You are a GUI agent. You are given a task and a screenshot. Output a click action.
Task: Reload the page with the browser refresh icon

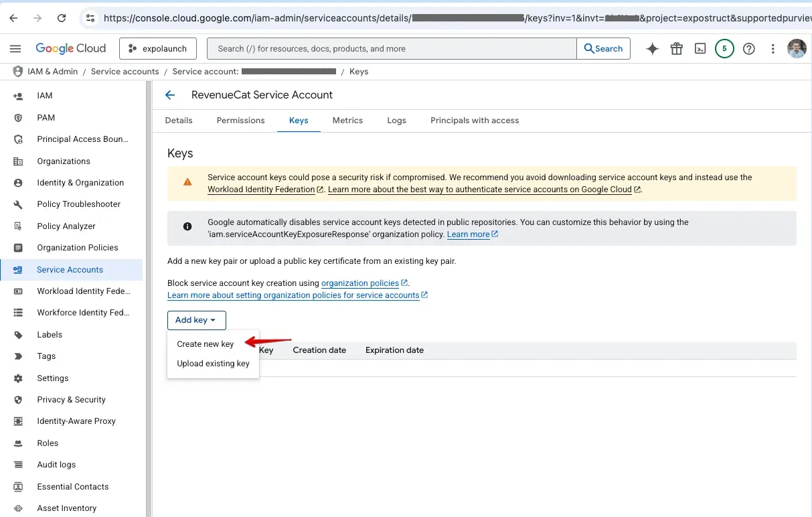coord(62,18)
